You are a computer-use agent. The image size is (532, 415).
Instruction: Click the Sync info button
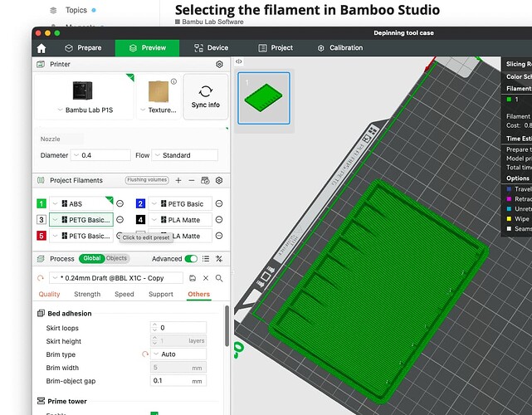pos(206,97)
